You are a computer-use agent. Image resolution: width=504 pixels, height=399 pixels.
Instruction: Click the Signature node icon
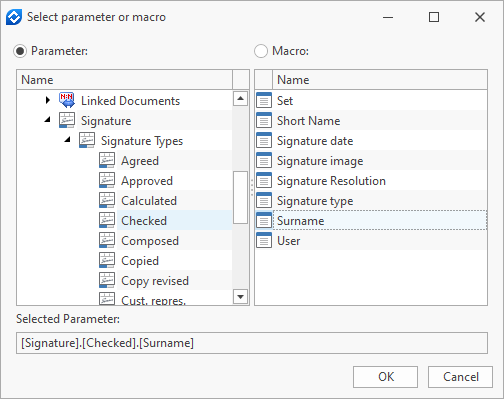[67, 120]
